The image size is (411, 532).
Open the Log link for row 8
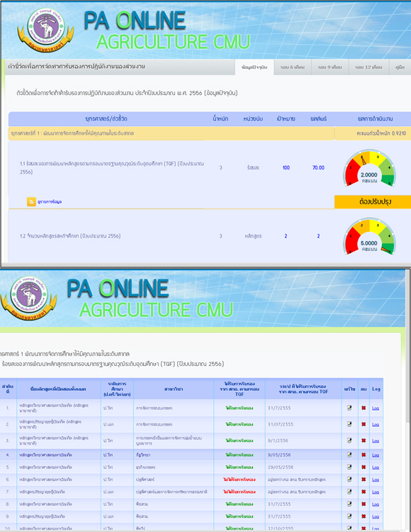pyautogui.click(x=376, y=504)
